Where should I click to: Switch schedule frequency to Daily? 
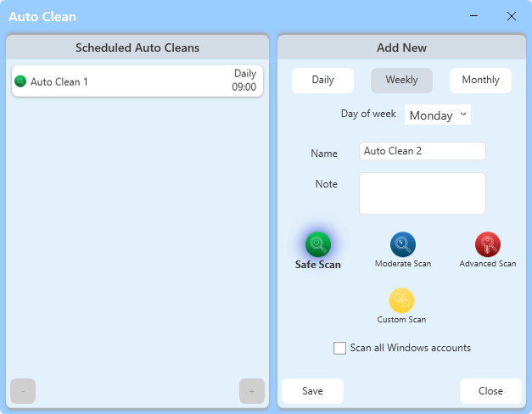coord(322,81)
